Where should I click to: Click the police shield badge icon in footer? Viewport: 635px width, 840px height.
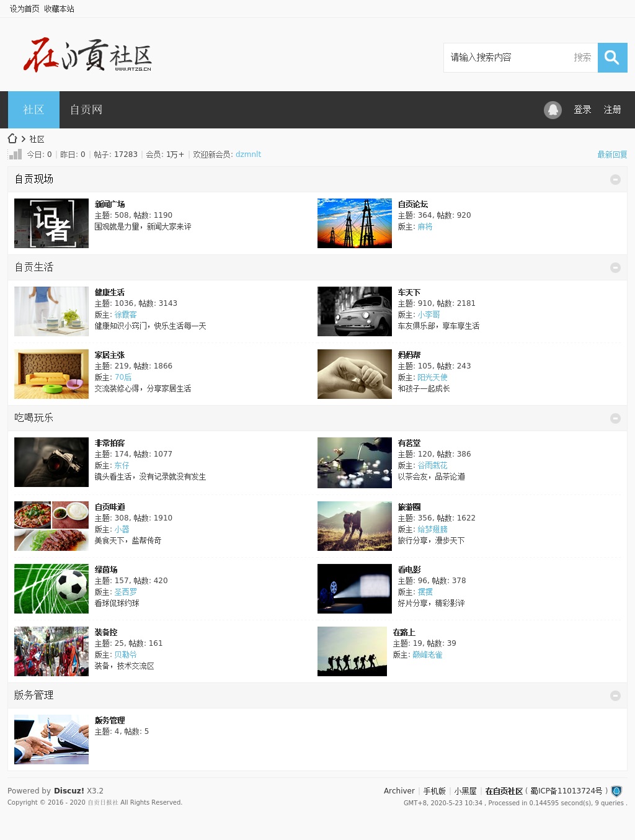point(616,791)
